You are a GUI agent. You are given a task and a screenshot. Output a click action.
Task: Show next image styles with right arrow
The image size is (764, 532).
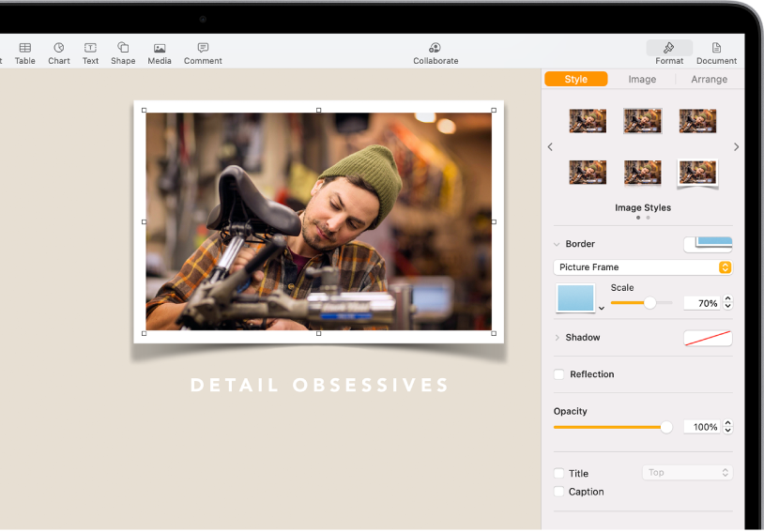coord(736,147)
